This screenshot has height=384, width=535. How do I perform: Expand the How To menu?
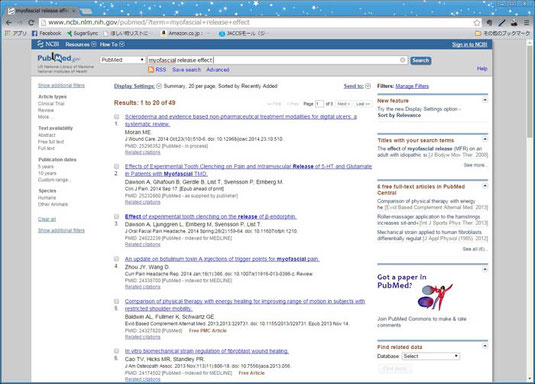coord(112,44)
